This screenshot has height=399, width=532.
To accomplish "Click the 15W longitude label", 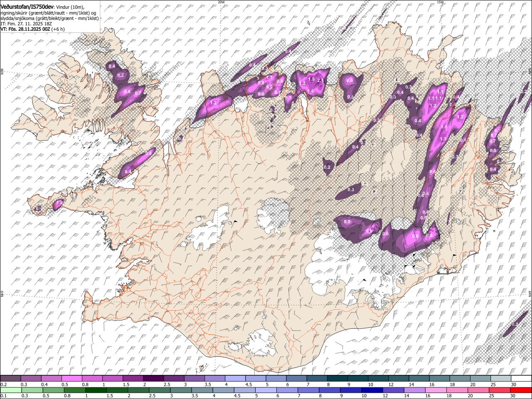I will click(440, 2).
